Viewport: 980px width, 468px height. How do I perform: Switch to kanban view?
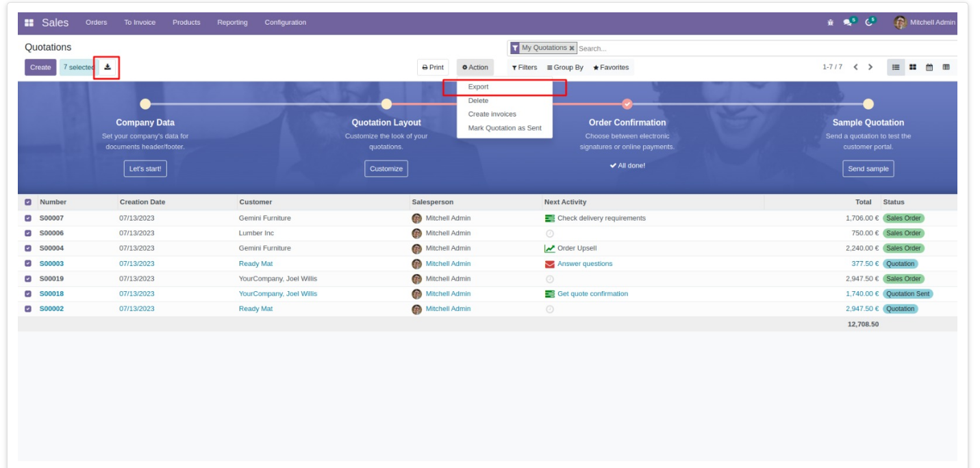[x=913, y=67]
